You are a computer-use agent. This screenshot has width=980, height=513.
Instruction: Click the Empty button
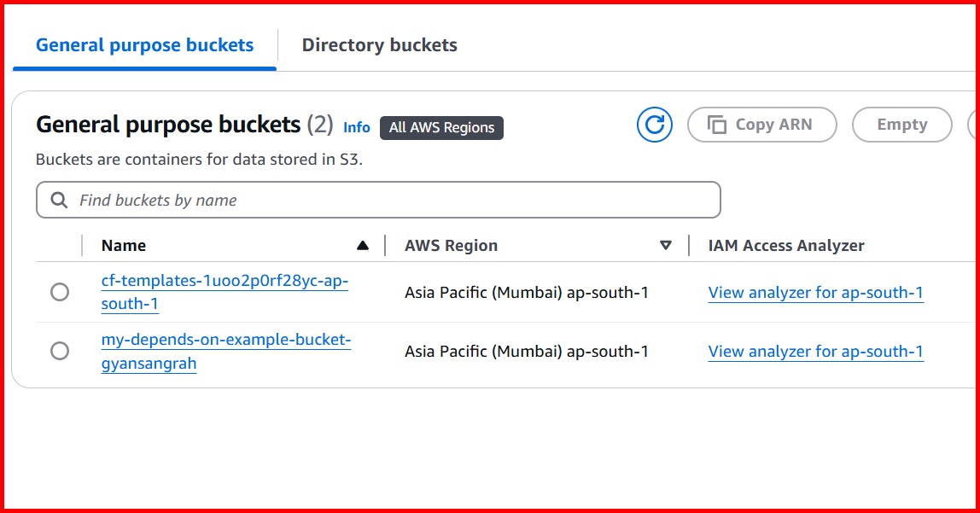click(x=901, y=124)
